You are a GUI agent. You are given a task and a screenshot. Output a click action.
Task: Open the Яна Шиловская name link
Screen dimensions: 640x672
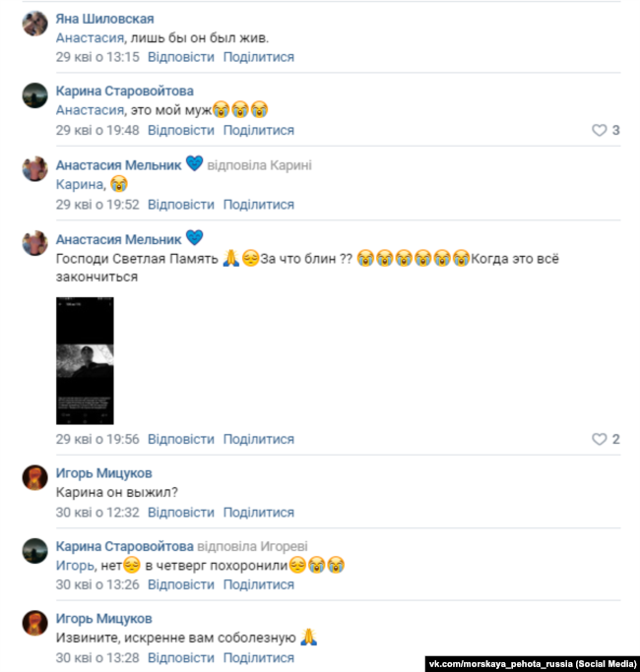coord(104,19)
